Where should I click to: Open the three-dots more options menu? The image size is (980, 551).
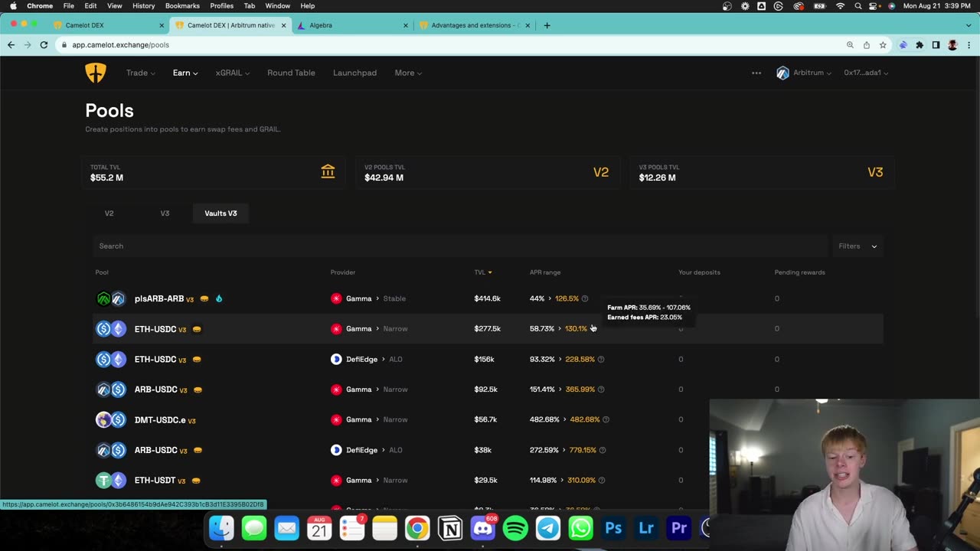point(756,73)
